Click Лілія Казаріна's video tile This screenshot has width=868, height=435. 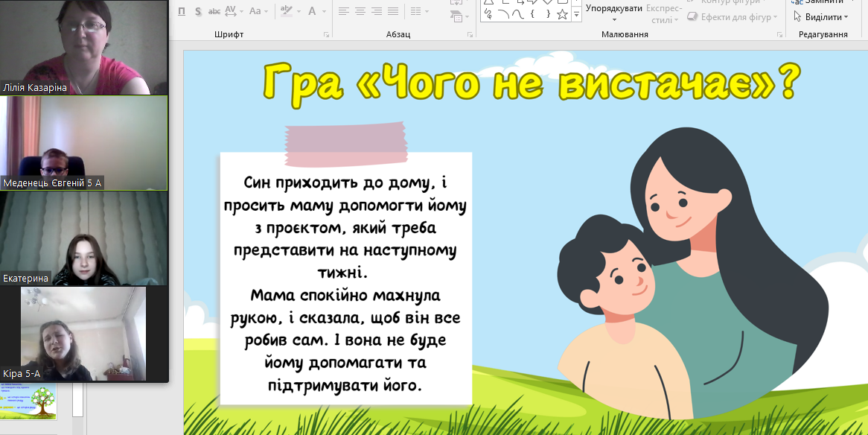pos(83,47)
